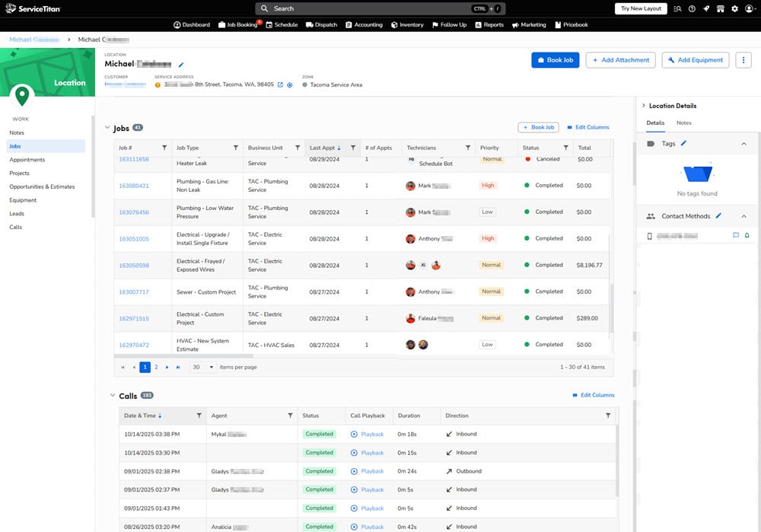Image resolution: width=761 pixels, height=532 pixels.
Task: Click the text message icon for contact
Action: click(736, 236)
